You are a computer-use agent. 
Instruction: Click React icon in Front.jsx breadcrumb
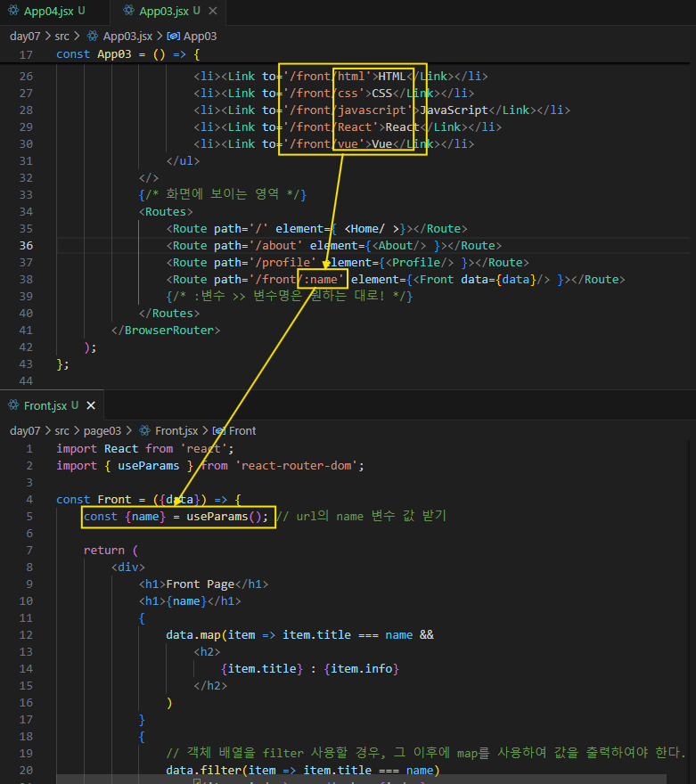coord(144,430)
